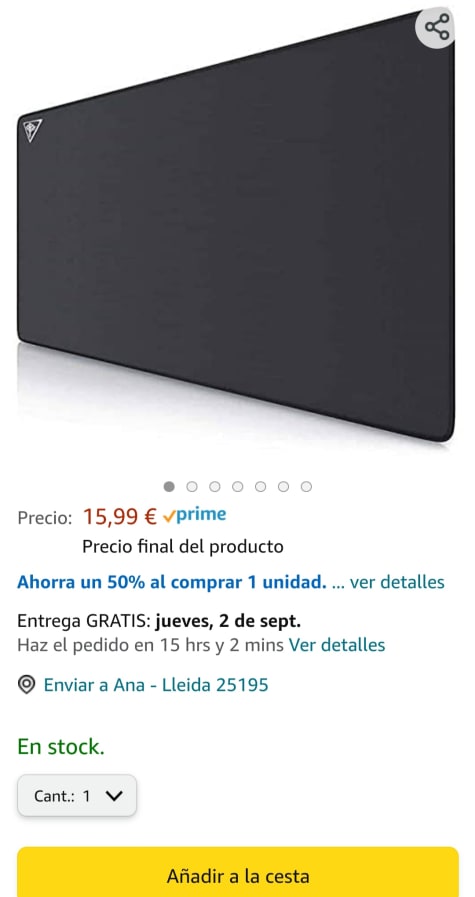Select the third image carousel dot
Image resolution: width=475 pixels, height=897 pixels.
point(215,486)
